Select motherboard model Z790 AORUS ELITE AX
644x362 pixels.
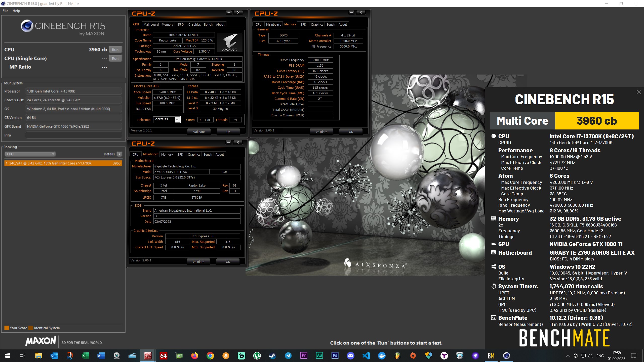coord(181,172)
